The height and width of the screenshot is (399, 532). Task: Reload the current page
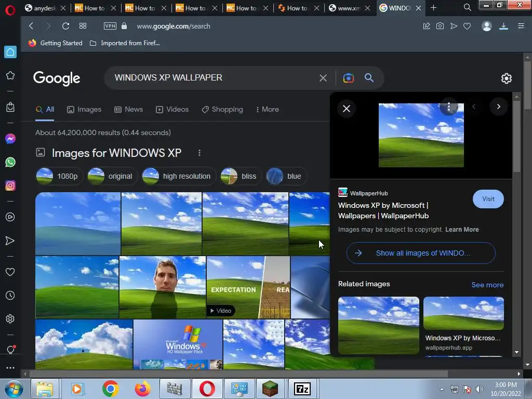tap(66, 26)
